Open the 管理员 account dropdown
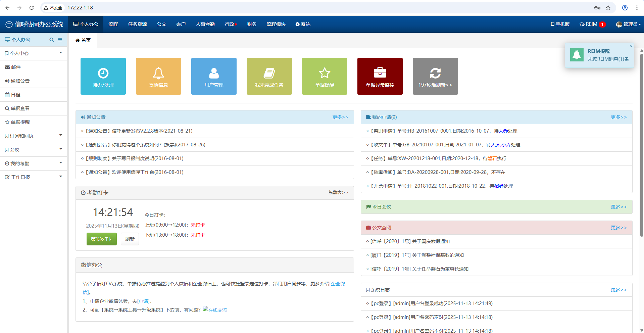644x333 pixels. 628,24
